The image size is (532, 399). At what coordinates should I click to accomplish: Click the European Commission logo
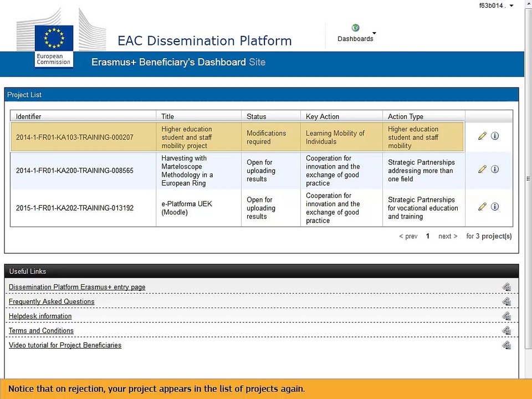pyautogui.click(x=54, y=46)
